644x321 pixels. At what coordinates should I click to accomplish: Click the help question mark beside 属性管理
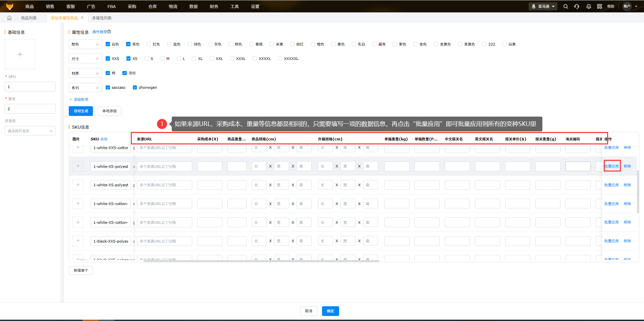click(x=109, y=32)
